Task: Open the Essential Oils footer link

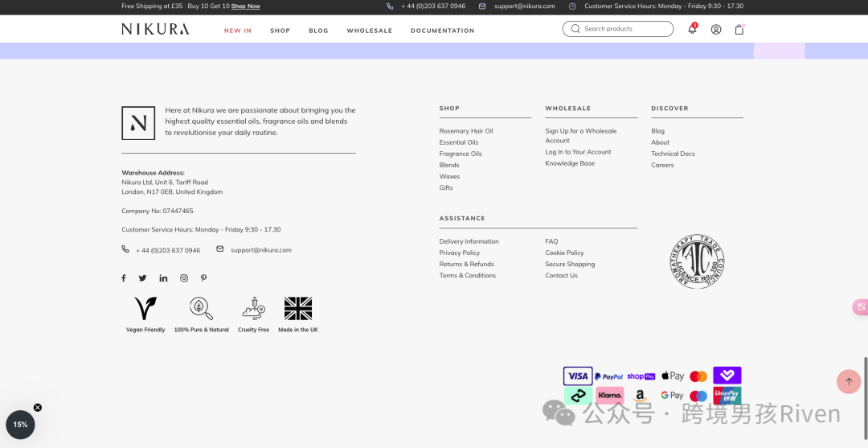Action: click(x=458, y=142)
